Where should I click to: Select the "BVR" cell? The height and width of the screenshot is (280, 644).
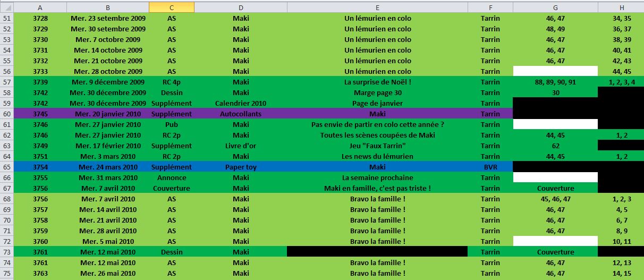[x=490, y=167]
